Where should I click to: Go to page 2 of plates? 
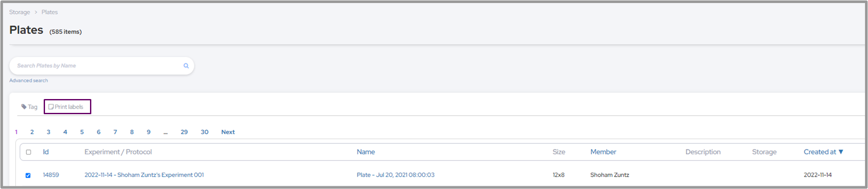point(32,132)
